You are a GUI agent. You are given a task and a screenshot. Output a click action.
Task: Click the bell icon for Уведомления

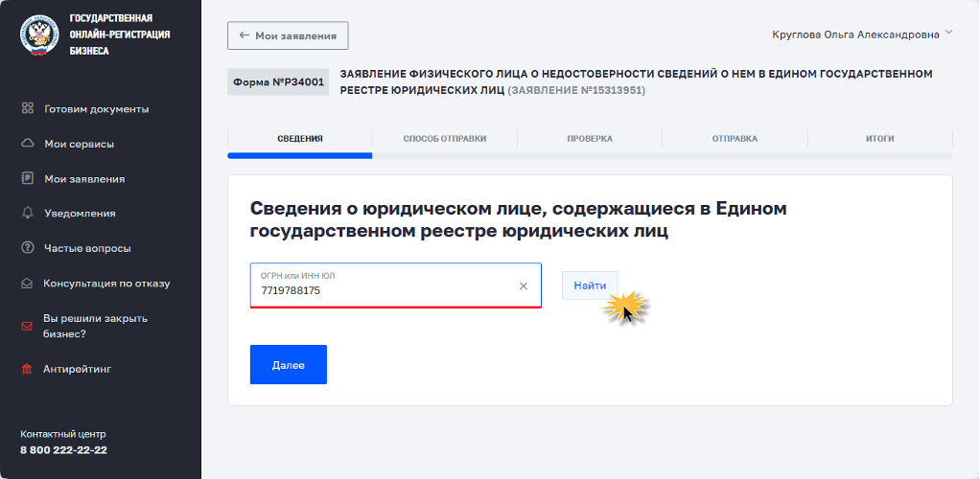[x=27, y=213]
